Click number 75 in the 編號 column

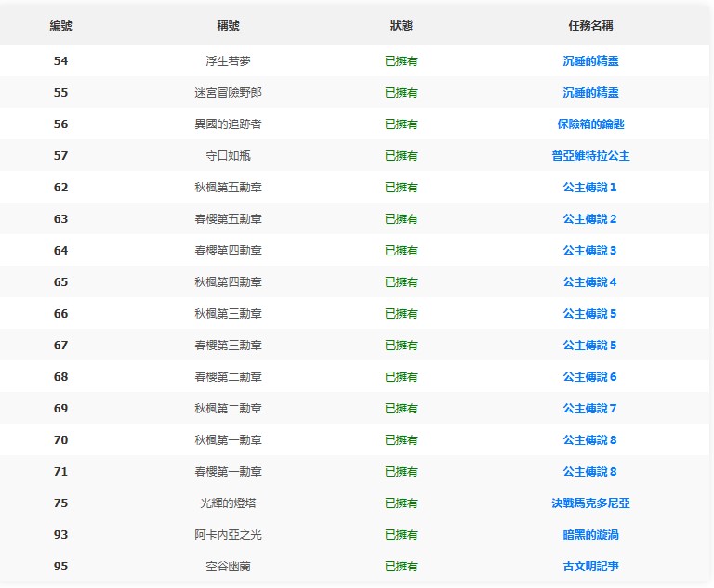(61, 503)
